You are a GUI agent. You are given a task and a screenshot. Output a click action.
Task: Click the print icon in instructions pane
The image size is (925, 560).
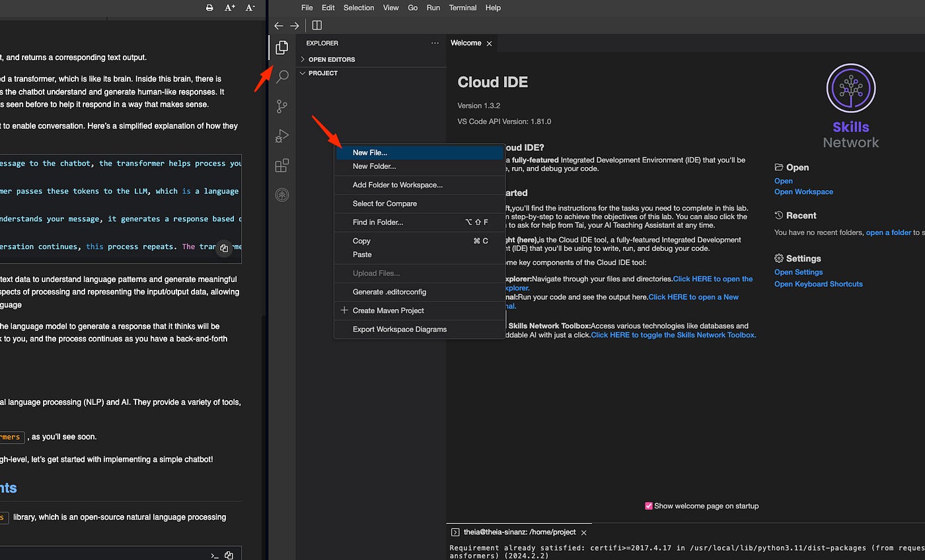(x=209, y=8)
